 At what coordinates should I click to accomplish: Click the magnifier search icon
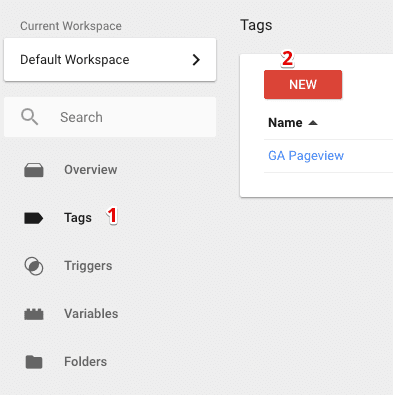point(30,117)
